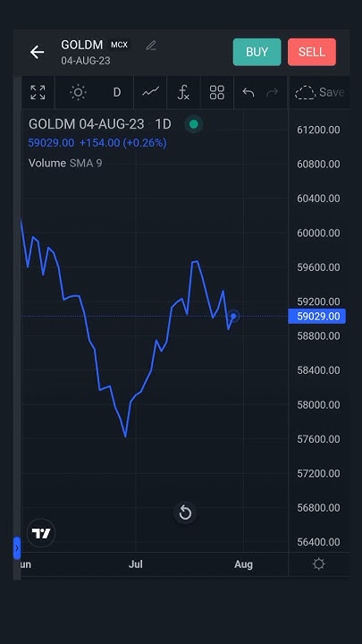
Task: Save chart layout to the cloud
Action: pos(320,92)
